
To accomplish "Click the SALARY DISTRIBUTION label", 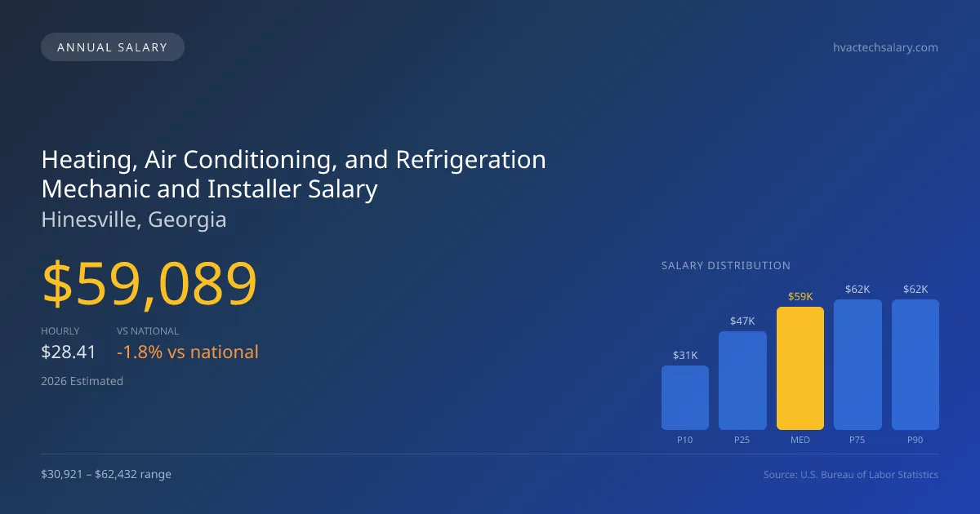I will 726,265.
